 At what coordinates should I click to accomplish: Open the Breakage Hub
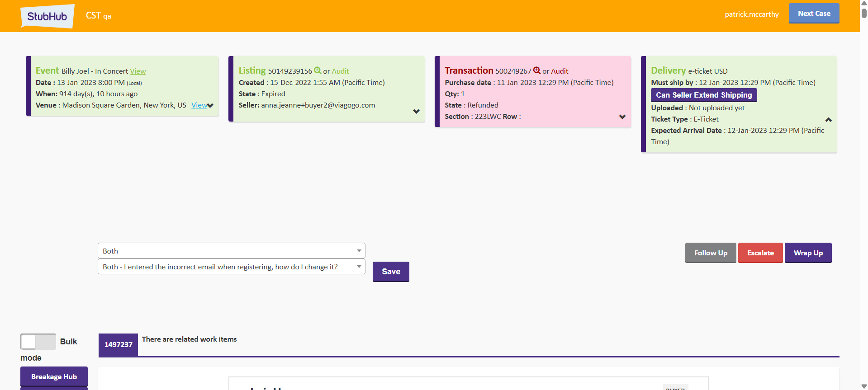point(54,376)
